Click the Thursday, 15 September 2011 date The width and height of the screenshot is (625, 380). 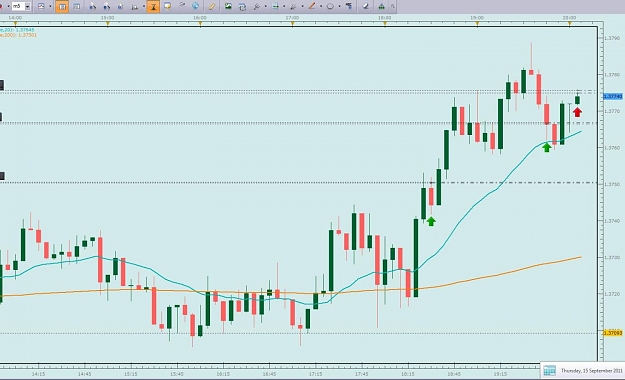pos(592,371)
